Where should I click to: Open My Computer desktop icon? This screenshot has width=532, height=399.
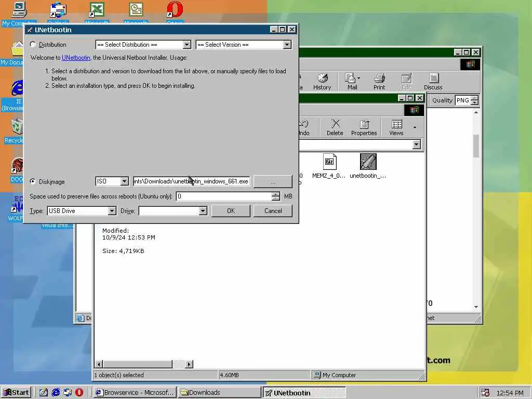pos(19,14)
